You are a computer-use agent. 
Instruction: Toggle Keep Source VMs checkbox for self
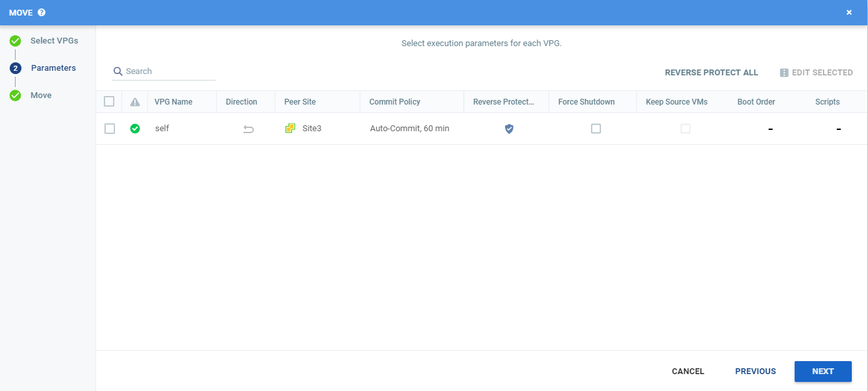point(686,129)
